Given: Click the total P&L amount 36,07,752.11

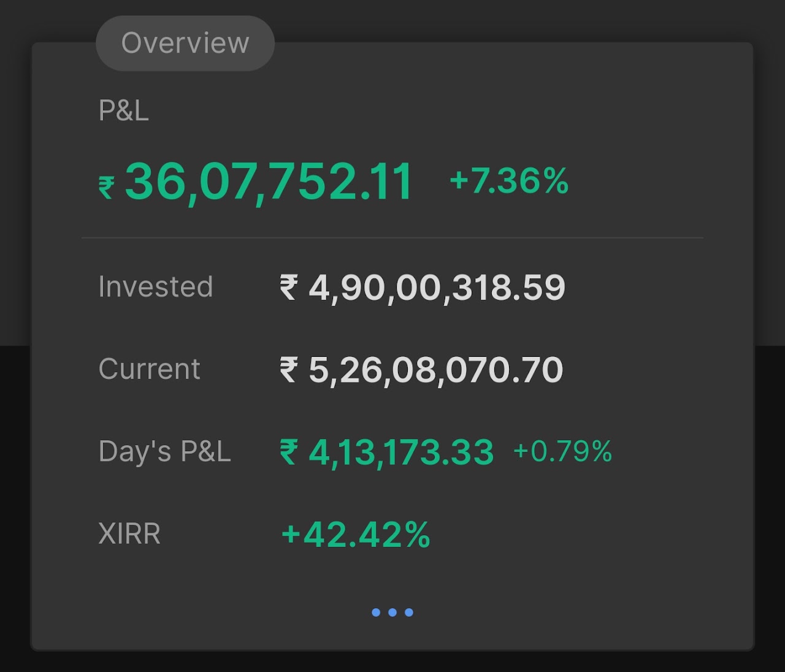Looking at the screenshot, I should coord(269,182).
